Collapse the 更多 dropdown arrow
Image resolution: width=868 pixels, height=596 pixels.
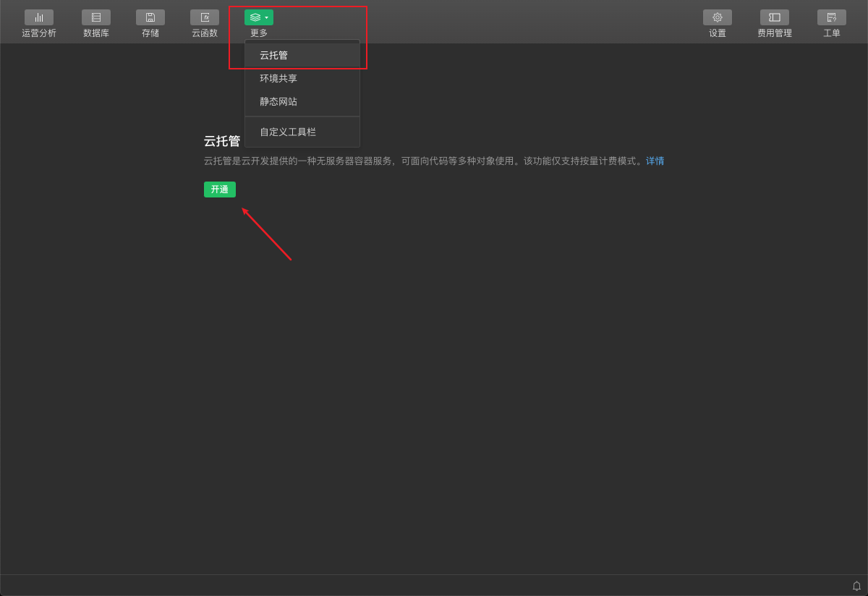pyautogui.click(x=267, y=17)
